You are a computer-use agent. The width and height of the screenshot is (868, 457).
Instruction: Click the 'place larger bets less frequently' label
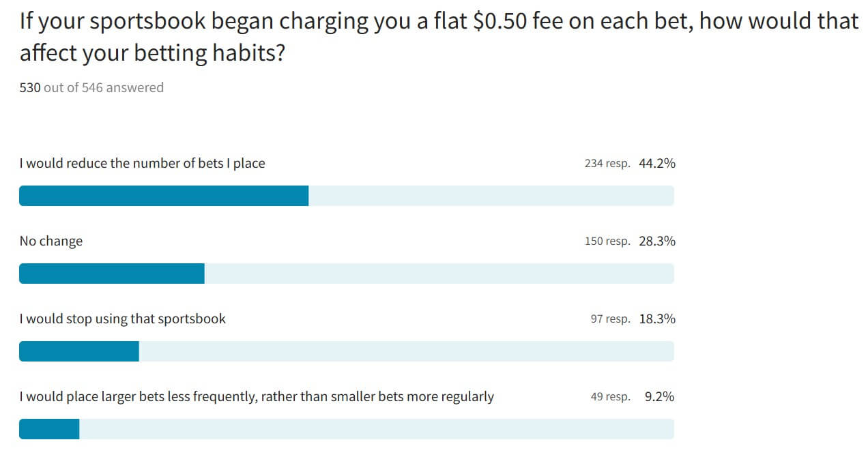point(257,397)
